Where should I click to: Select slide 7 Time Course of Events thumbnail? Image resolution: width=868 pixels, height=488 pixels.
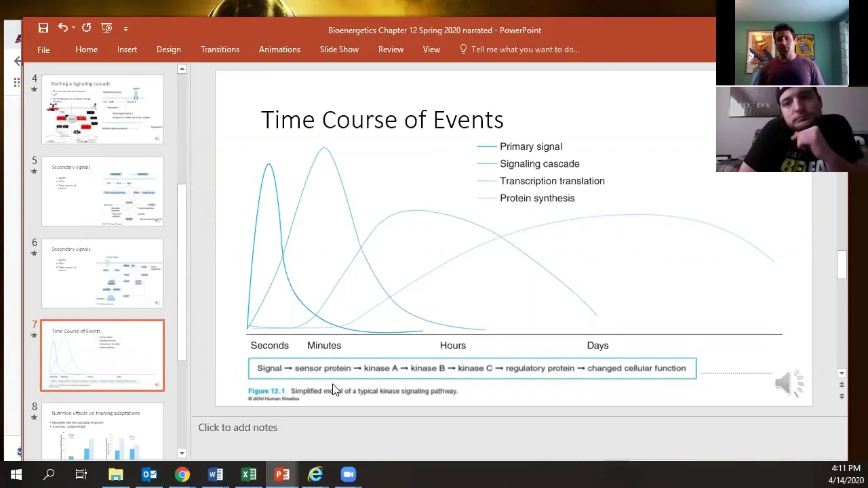coord(102,356)
